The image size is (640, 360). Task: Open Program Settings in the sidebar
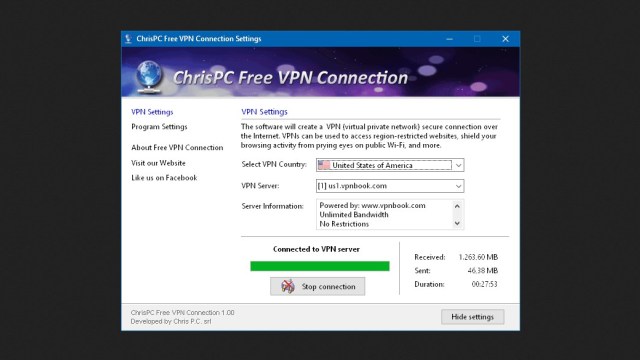[x=159, y=127]
